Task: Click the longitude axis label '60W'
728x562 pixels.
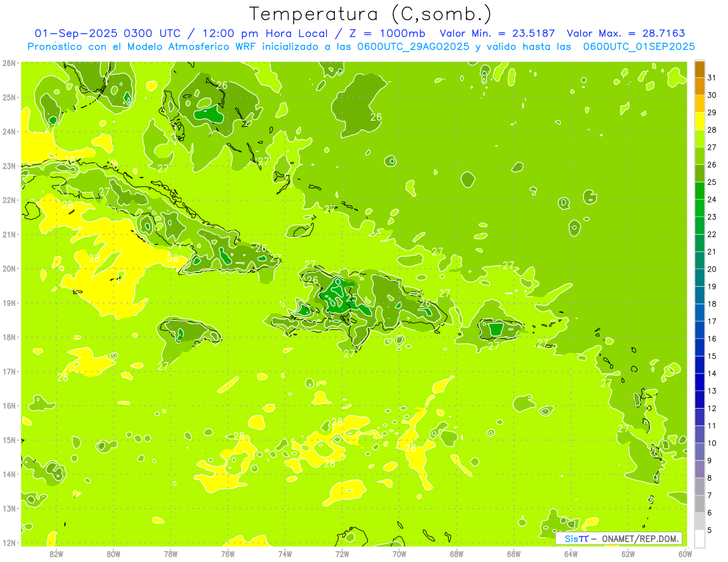Action: 685,554
